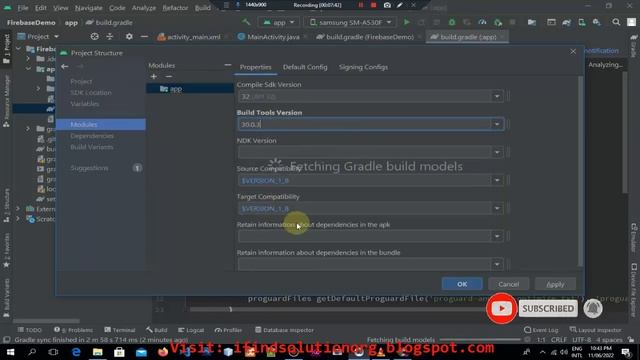Click the Cancel button

coord(509,284)
